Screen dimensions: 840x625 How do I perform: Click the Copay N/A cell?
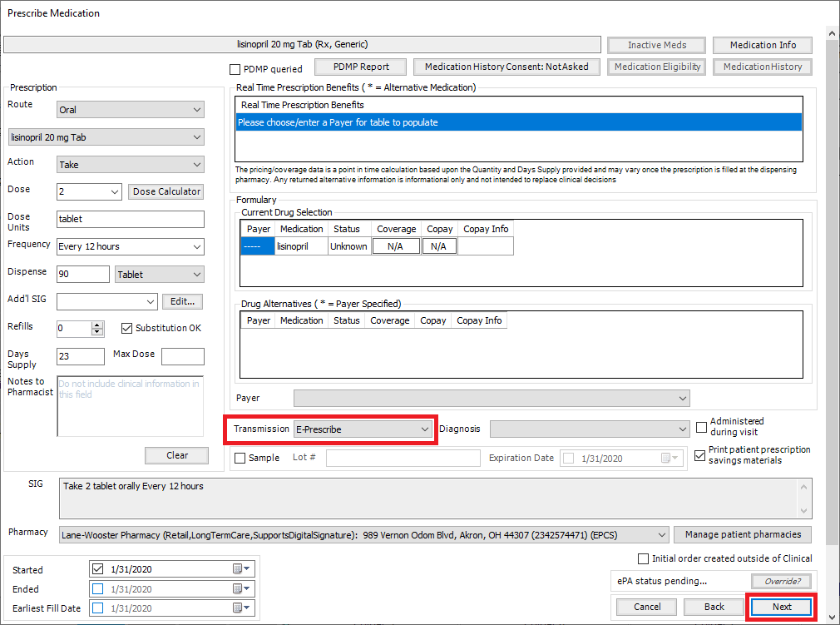[x=439, y=246]
